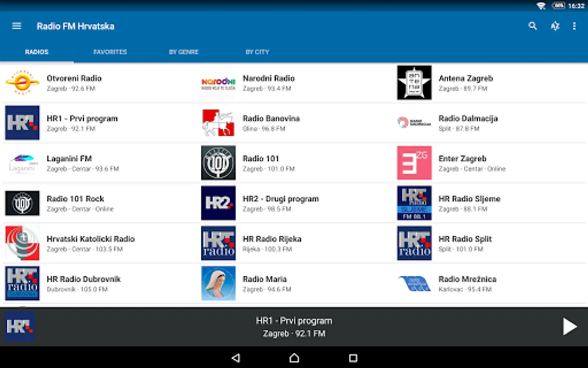Select the Radio Dalmacija name
Image resolution: width=588 pixels, height=368 pixels.
tap(468, 119)
